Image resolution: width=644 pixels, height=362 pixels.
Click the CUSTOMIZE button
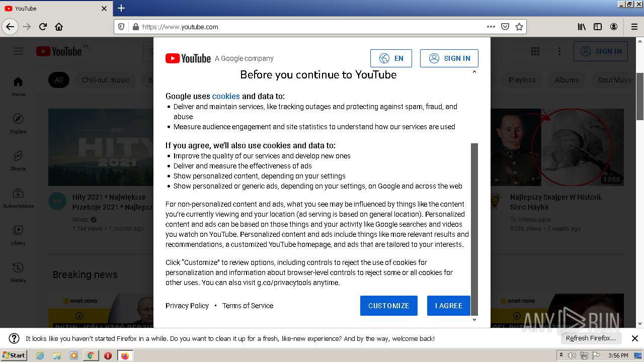tap(389, 306)
